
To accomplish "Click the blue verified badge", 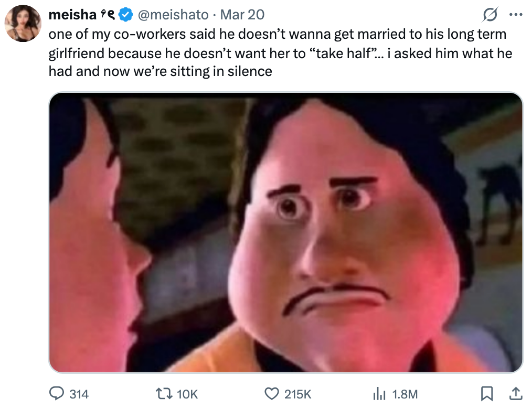I will pos(125,15).
